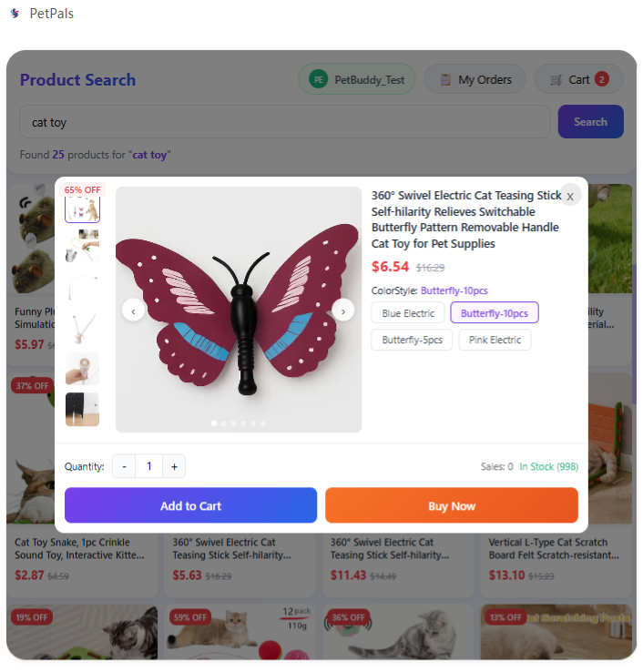Focus the cat toy search field
The height and width of the screenshot is (672, 643).
pos(284,122)
